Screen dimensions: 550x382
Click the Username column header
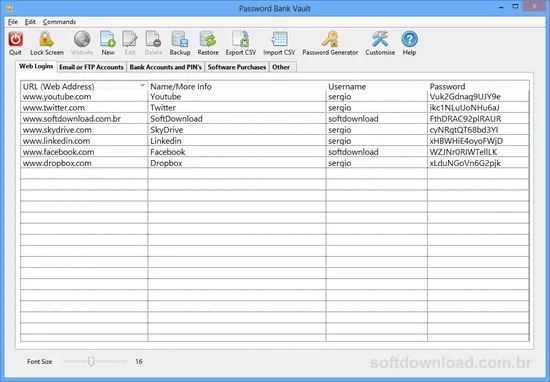click(377, 86)
